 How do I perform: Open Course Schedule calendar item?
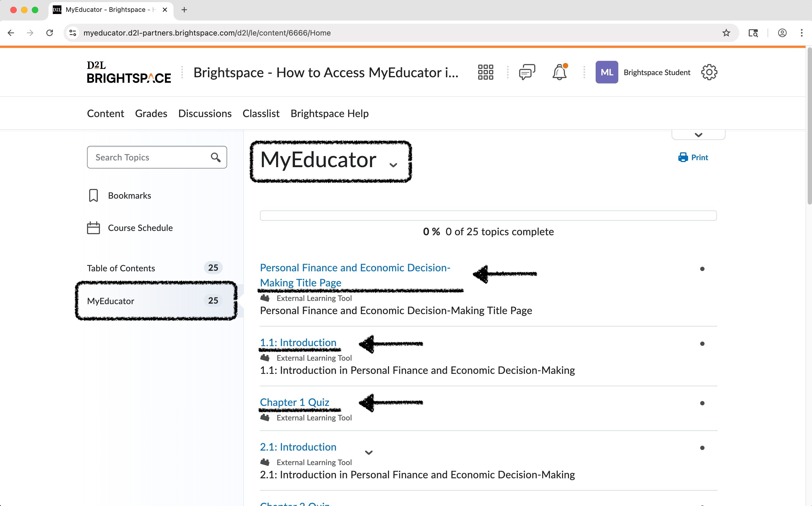tap(140, 228)
